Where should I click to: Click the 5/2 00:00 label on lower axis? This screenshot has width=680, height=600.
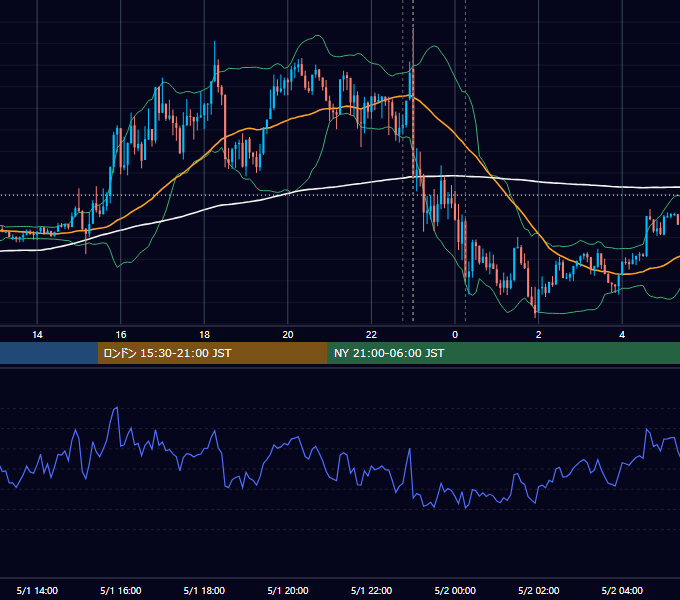click(x=455, y=590)
